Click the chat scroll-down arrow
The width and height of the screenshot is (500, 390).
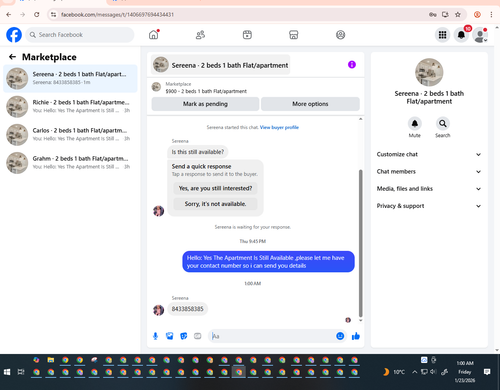click(360, 320)
